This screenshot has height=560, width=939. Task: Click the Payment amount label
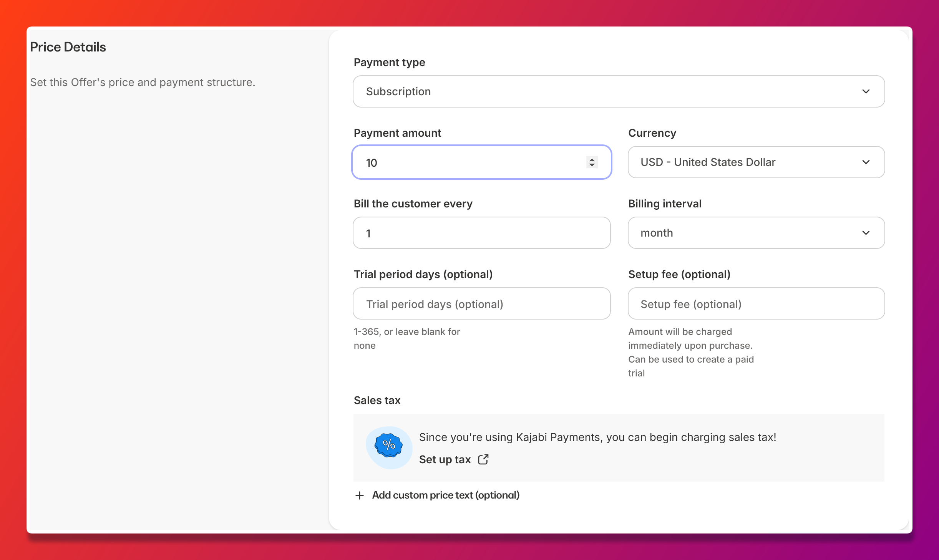[x=397, y=133]
